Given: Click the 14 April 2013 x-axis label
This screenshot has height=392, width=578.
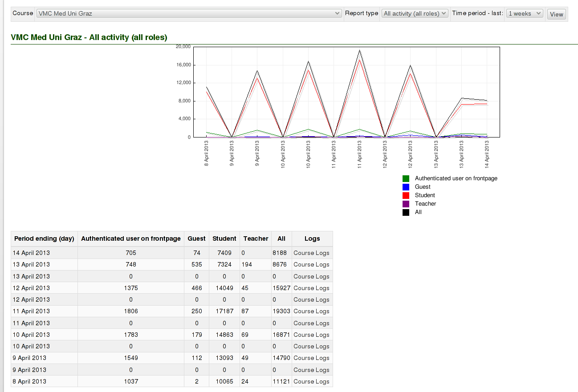Looking at the screenshot, I should point(487,154).
